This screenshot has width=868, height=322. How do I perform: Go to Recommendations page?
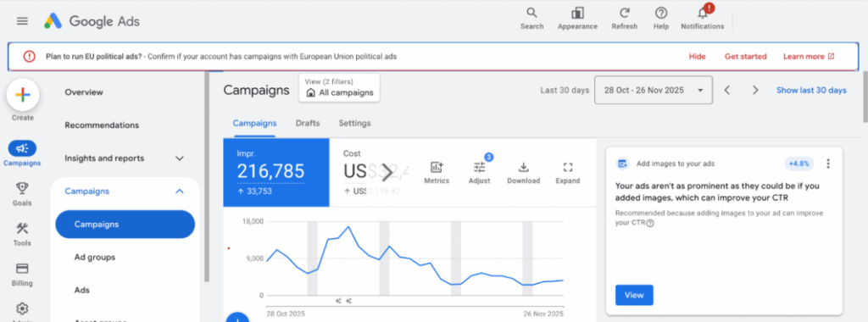tap(102, 125)
